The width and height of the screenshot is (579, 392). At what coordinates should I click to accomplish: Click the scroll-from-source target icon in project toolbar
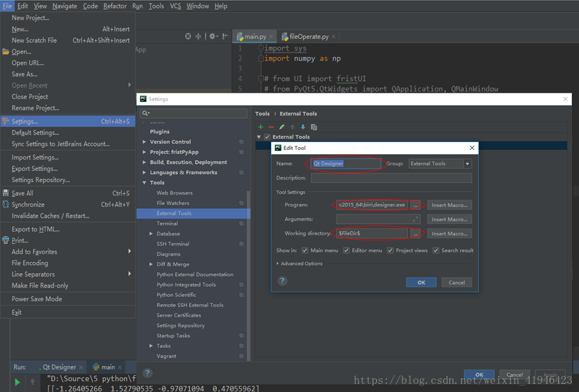pos(188,36)
